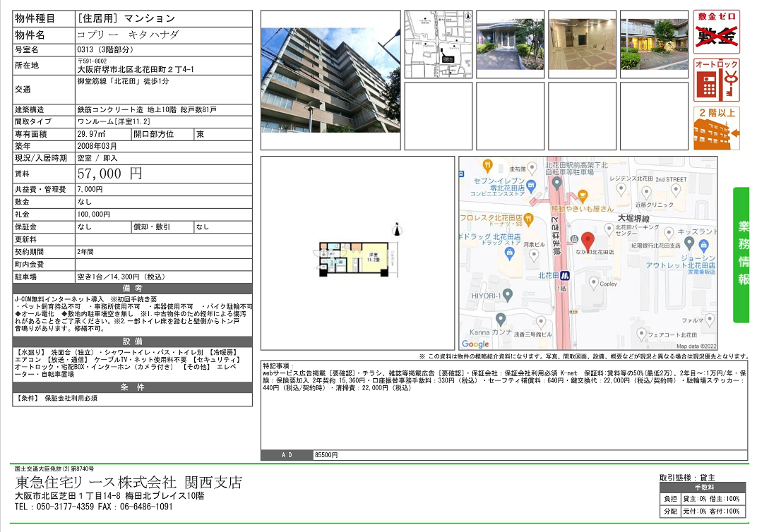Click the 移動やきいも屋さん food marker
Image resolution: width=757 pixels, height=532 pixels.
click(x=583, y=196)
